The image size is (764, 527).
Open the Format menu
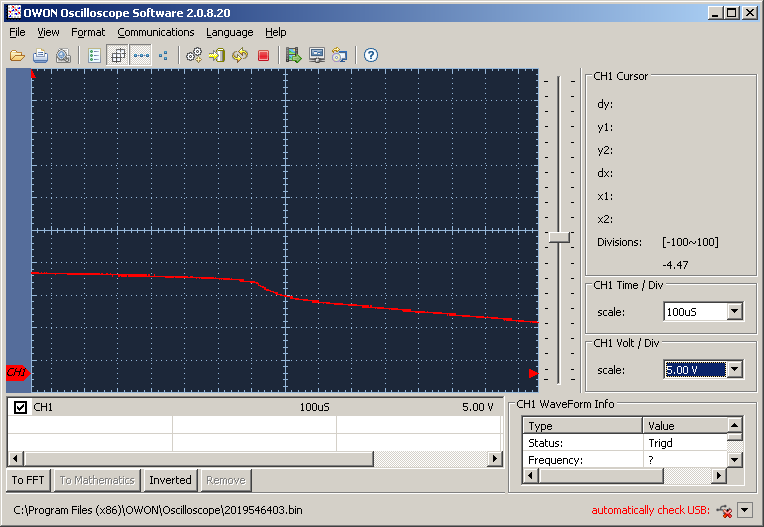88,33
